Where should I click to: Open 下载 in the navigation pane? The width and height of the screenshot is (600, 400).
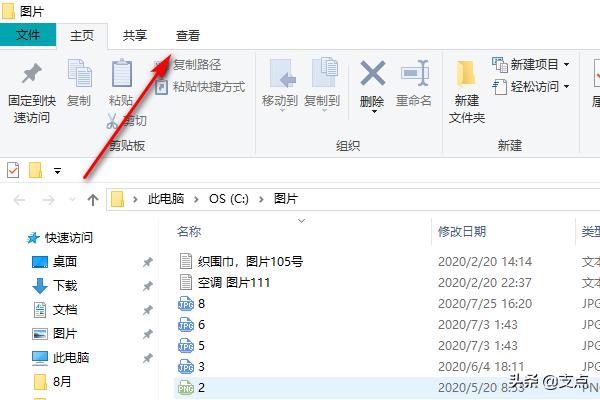[65, 286]
